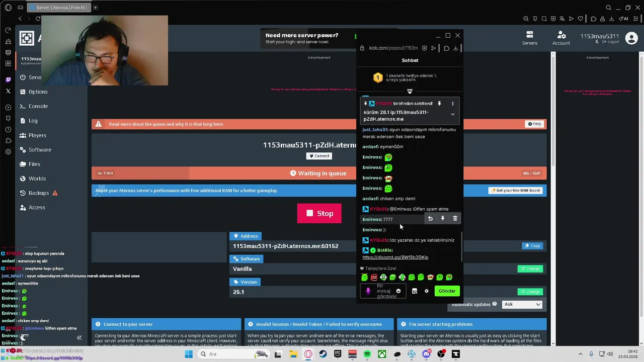Open Discord from the taskbar
Screen dimensions: 644x362
[x=426, y=354]
